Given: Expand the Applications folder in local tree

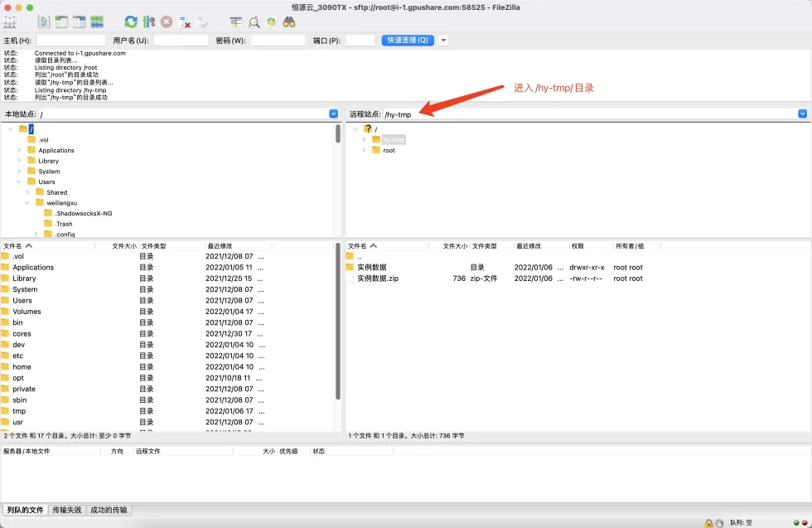Looking at the screenshot, I should (x=19, y=150).
